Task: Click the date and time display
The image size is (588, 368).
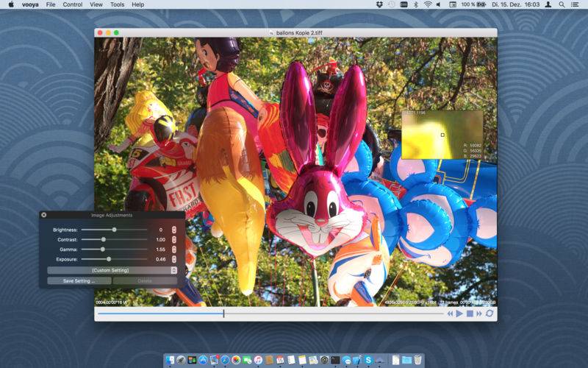Action: [x=516, y=4]
